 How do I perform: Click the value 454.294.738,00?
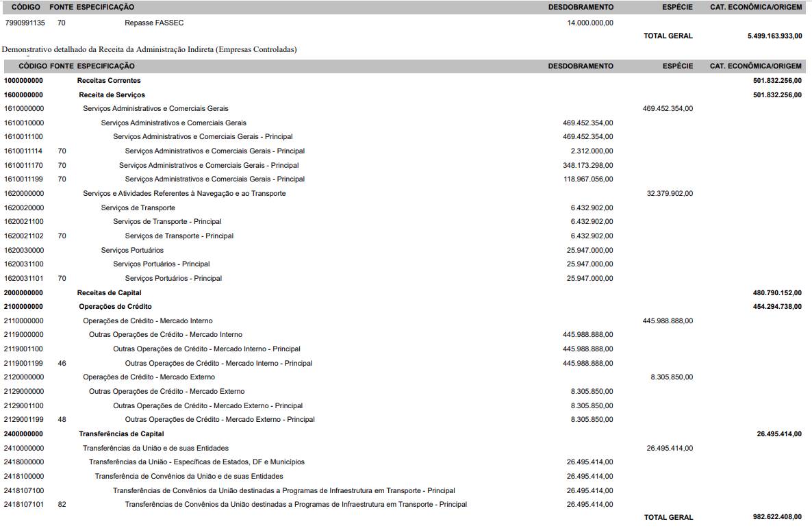[x=777, y=306]
